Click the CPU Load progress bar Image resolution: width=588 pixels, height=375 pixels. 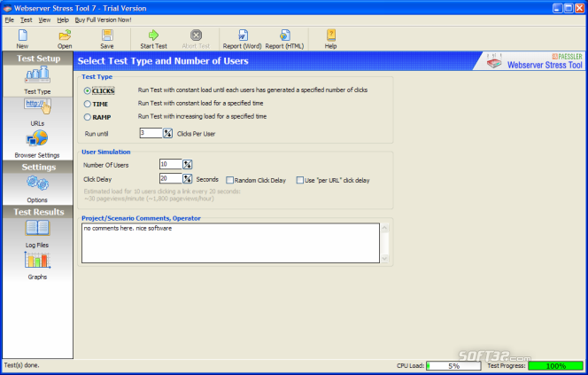click(453, 365)
